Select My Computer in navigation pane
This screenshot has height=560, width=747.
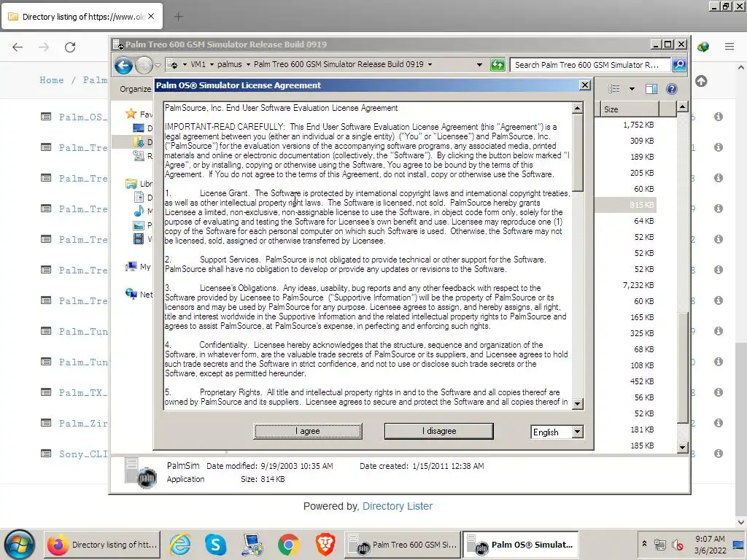coord(138,267)
